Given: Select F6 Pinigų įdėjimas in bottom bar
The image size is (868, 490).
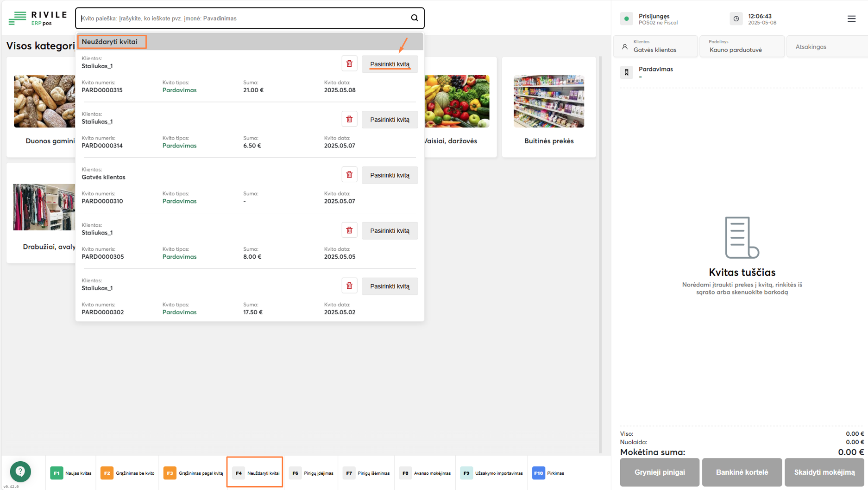Looking at the screenshot, I should [311, 473].
